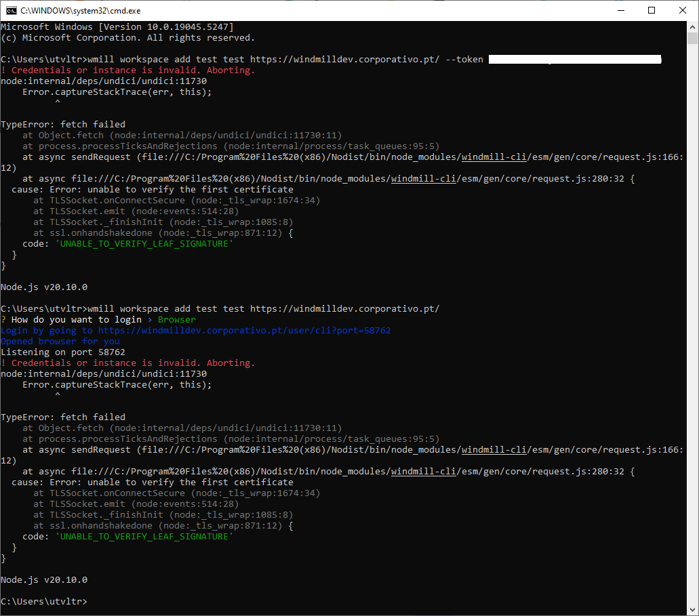Click the first underlined windmill-cli path link

click(x=494, y=157)
